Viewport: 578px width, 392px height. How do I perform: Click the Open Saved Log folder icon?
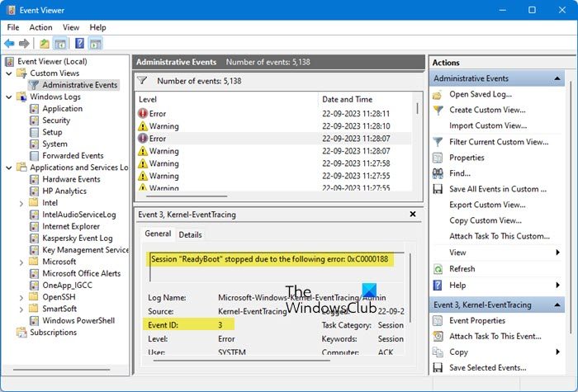(x=437, y=95)
